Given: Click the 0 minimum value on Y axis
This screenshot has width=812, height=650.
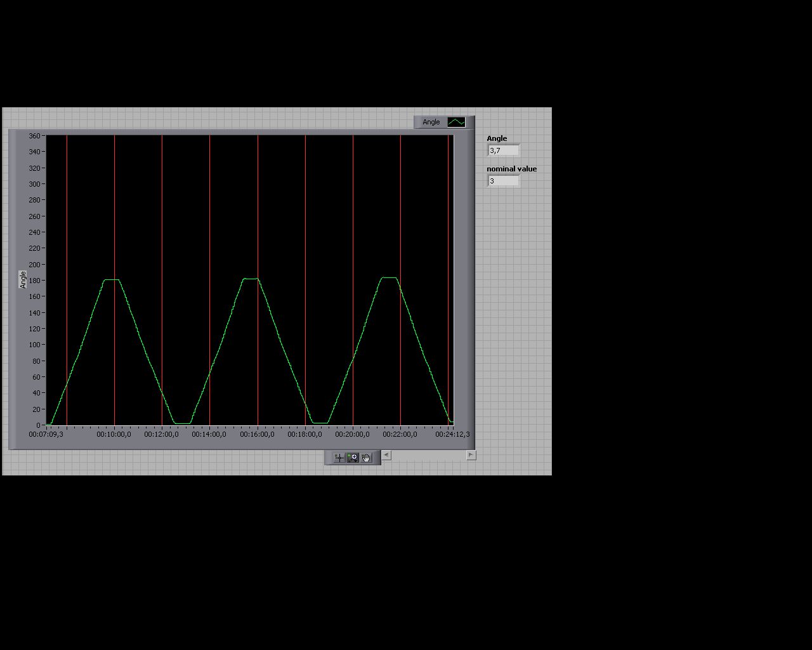Looking at the screenshot, I should click(39, 425).
